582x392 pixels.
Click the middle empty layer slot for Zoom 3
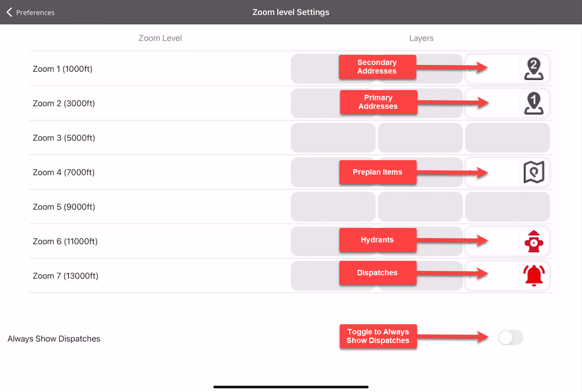click(420, 138)
